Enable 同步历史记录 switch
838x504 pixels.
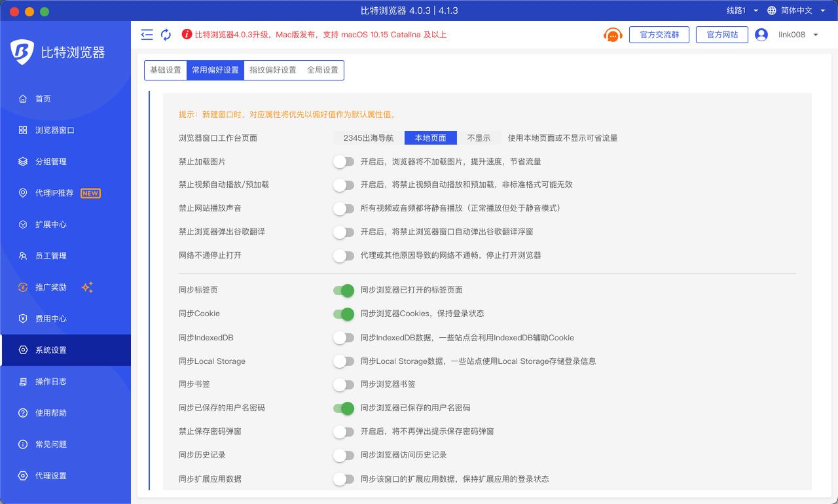tap(344, 455)
